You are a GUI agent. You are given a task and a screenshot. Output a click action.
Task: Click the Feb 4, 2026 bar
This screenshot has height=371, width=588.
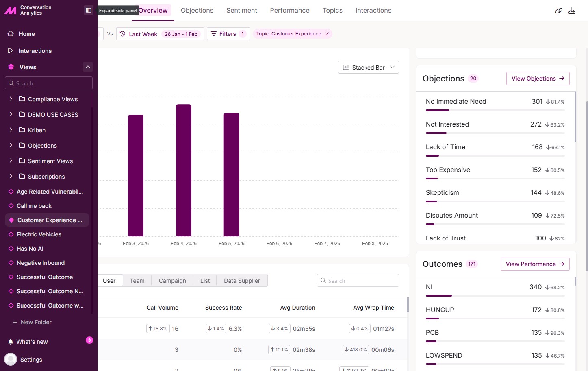(x=184, y=170)
